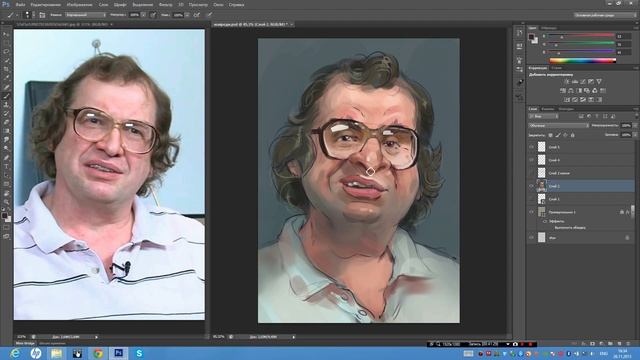Add a Vibrance adjustment
This screenshot has width=640, height=360.
[599, 82]
